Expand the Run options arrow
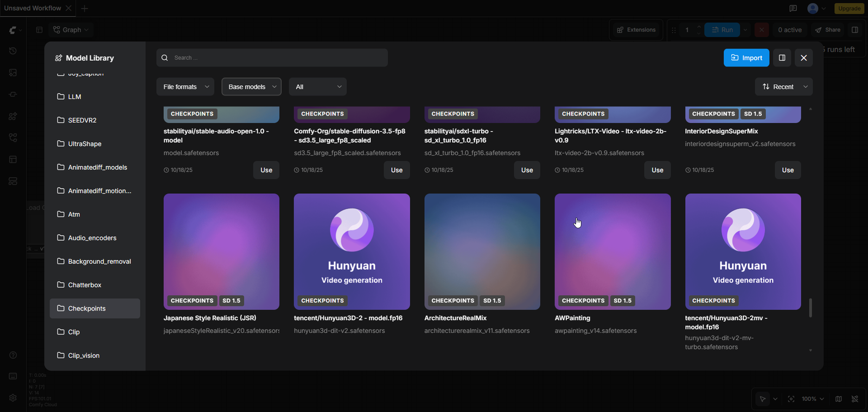The height and width of the screenshot is (412, 868). pyautogui.click(x=745, y=30)
